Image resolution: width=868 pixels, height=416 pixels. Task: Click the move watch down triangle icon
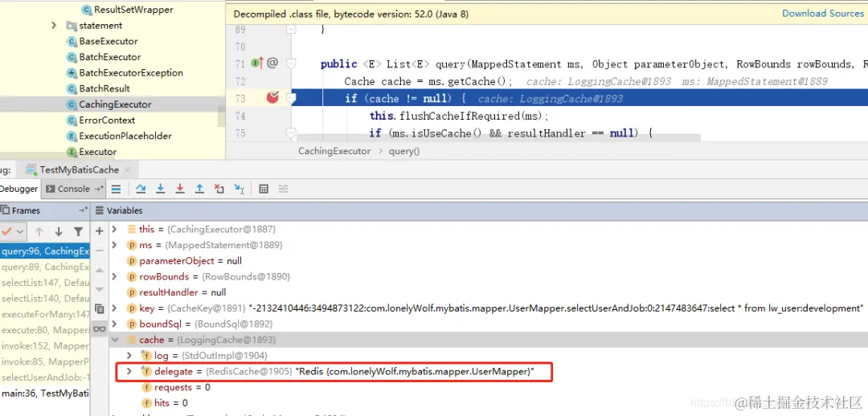pos(99,289)
